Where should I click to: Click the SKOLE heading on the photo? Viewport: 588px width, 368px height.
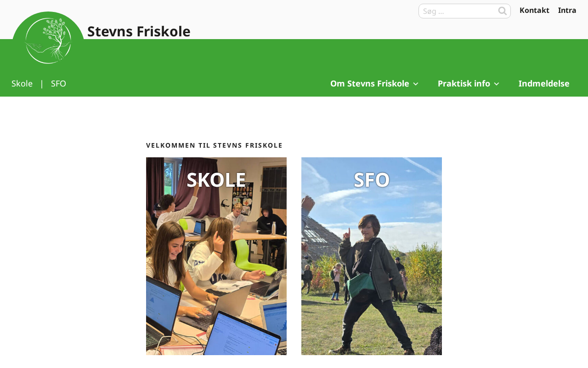(216, 180)
